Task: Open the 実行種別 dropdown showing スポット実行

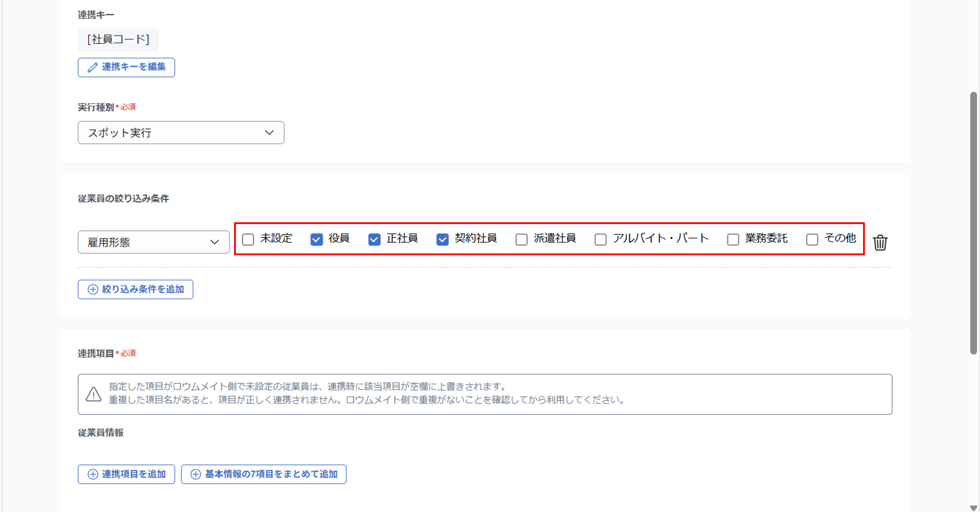Action: coord(181,133)
